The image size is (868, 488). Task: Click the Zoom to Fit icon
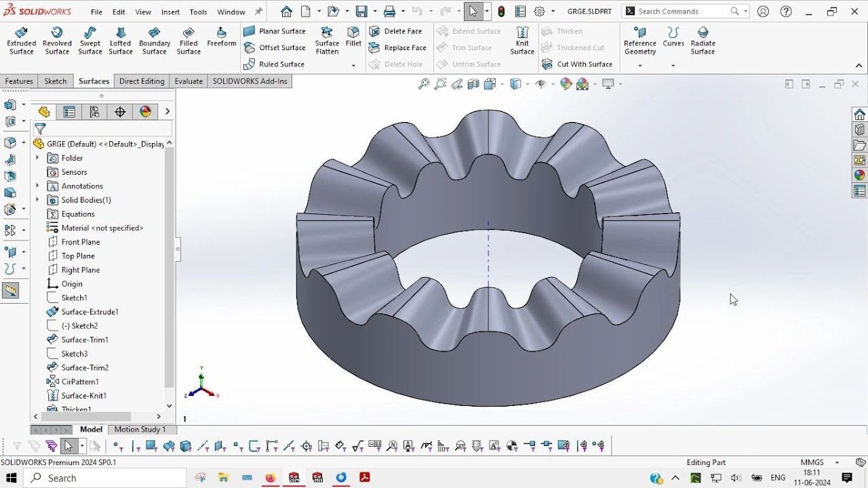point(424,84)
